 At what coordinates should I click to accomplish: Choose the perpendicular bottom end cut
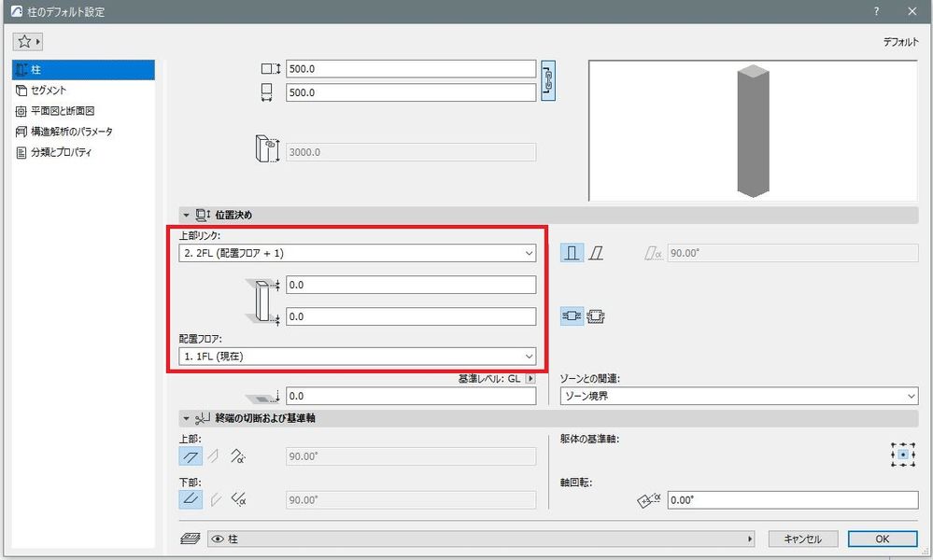(191, 499)
